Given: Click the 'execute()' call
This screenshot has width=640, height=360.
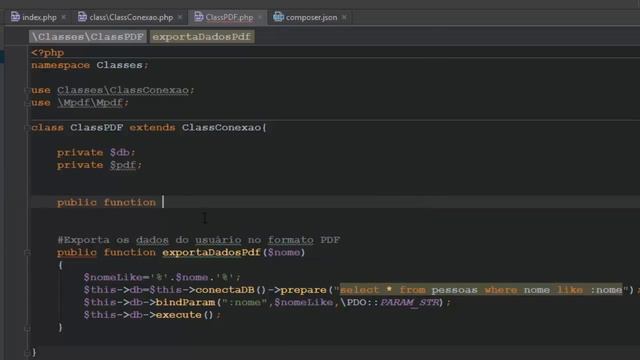Looking at the screenshot, I should tap(184, 315).
